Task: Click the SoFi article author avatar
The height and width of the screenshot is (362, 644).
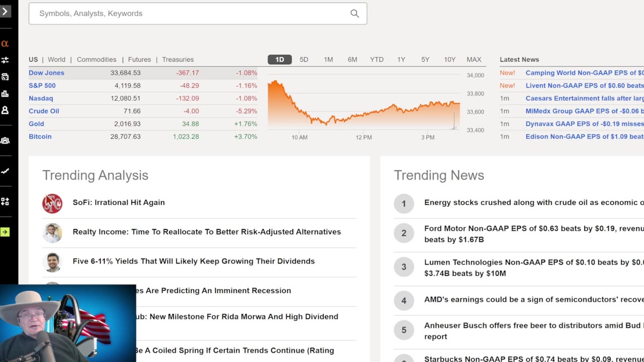Action: pos(52,204)
